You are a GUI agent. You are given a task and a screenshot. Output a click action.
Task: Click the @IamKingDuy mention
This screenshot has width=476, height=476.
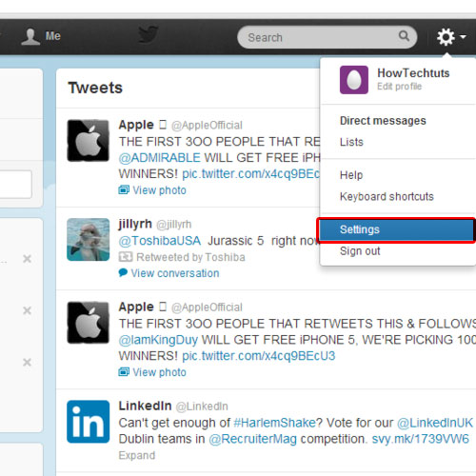[158, 340]
